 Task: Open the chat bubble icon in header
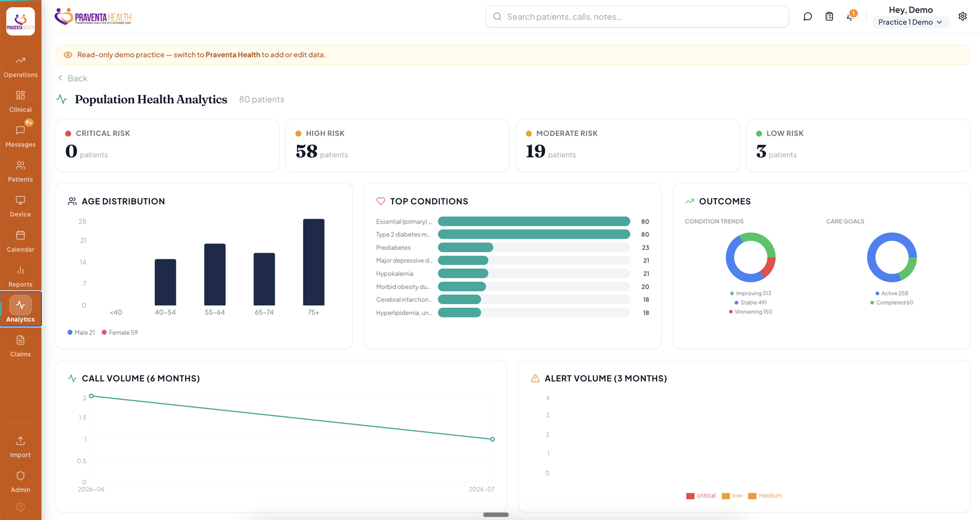click(x=807, y=17)
